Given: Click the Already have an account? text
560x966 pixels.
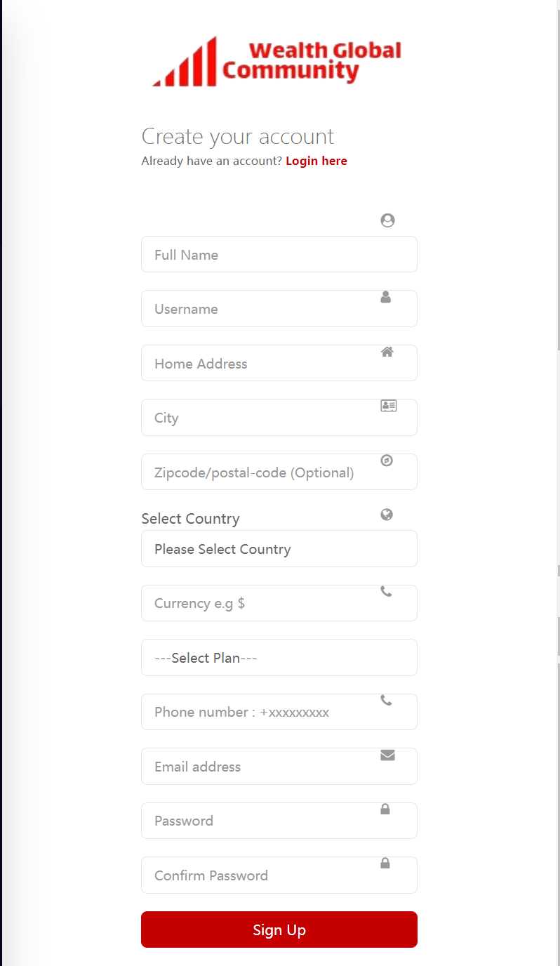Looking at the screenshot, I should [212, 161].
